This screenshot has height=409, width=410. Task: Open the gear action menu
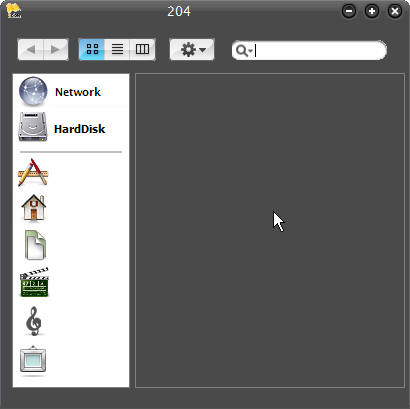192,50
